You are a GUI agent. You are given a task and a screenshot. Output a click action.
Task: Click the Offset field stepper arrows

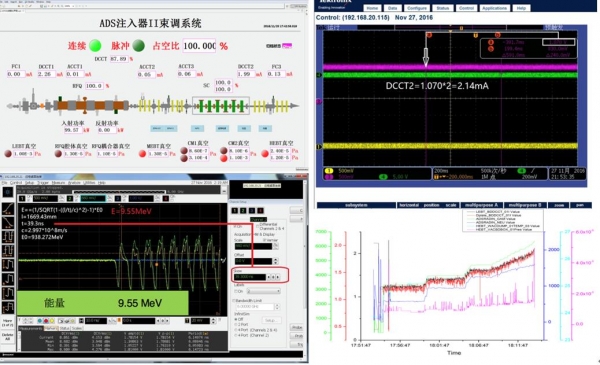[276, 261]
